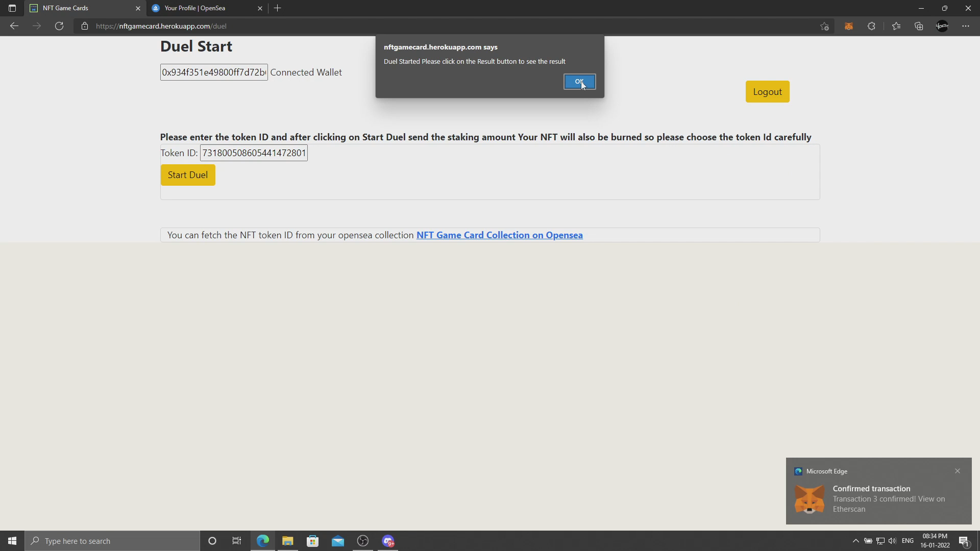Open the Favorites list
Screen dimensions: 980x551
point(896,26)
